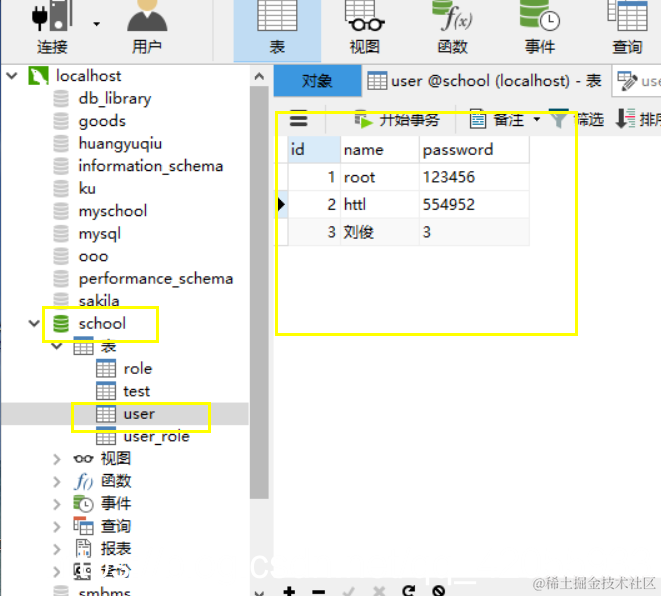Delete the record with minus button
Image resolution: width=661 pixels, height=596 pixels.
(x=319, y=592)
